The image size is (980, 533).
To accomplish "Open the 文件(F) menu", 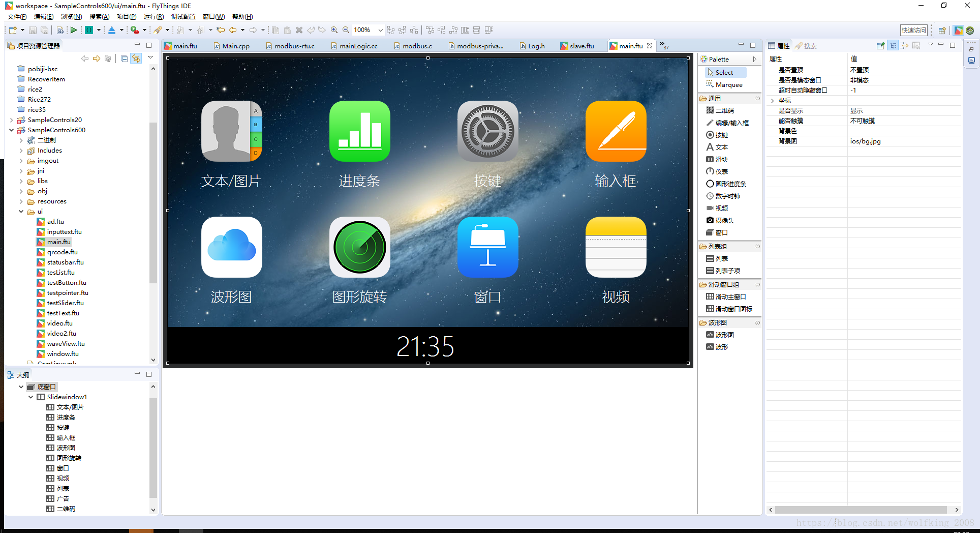I will [x=17, y=17].
